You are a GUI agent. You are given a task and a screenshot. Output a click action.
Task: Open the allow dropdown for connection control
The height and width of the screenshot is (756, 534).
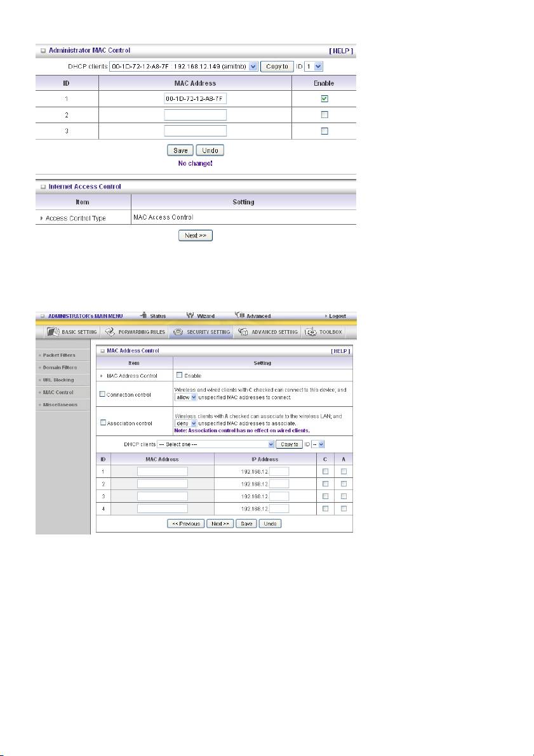click(185, 397)
